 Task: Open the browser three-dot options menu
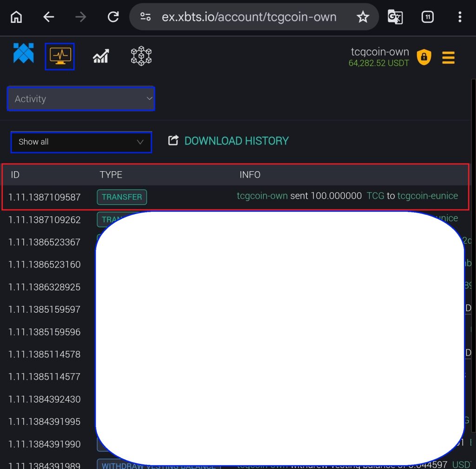459,17
